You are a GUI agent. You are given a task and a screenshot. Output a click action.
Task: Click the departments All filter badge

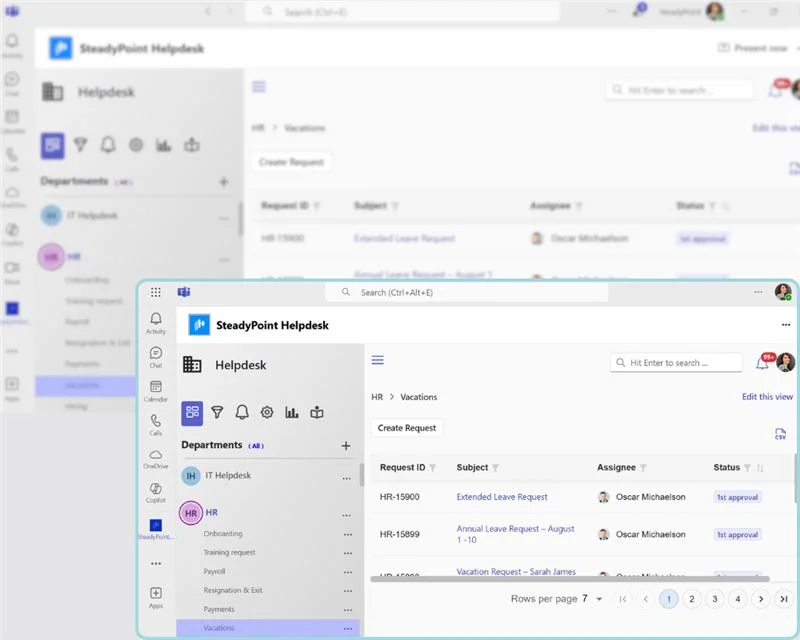click(256, 446)
